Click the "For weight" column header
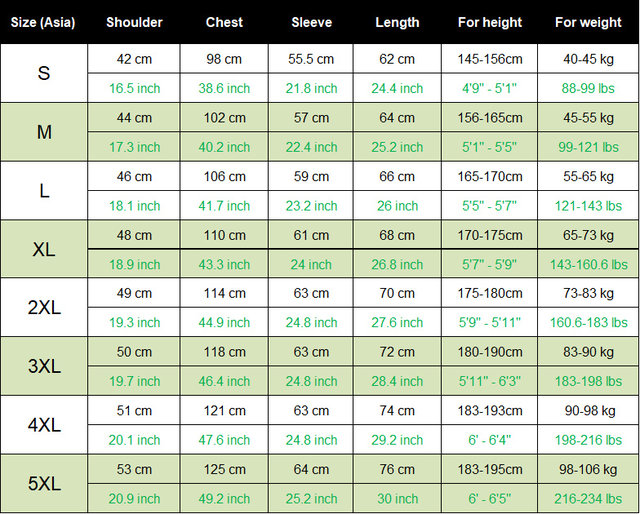The height and width of the screenshot is (514, 640). click(x=588, y=22)
